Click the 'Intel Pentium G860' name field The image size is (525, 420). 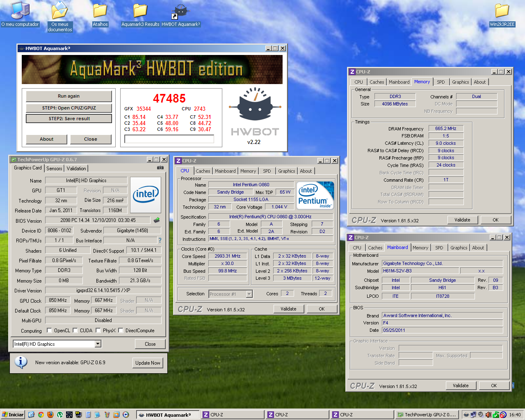tap(251, 185)
